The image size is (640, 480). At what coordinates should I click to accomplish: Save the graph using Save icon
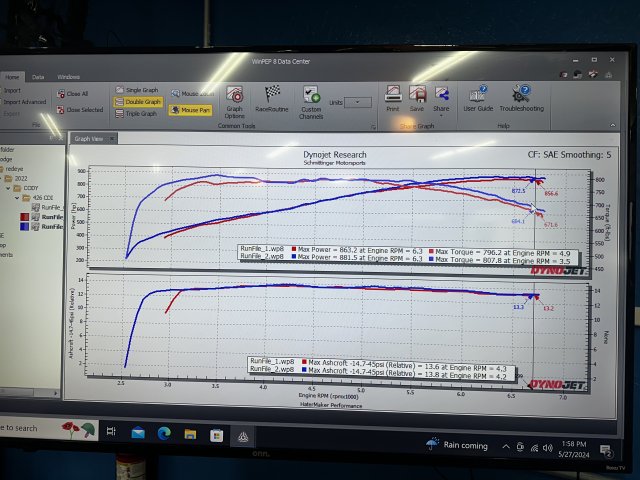point(417,98)
